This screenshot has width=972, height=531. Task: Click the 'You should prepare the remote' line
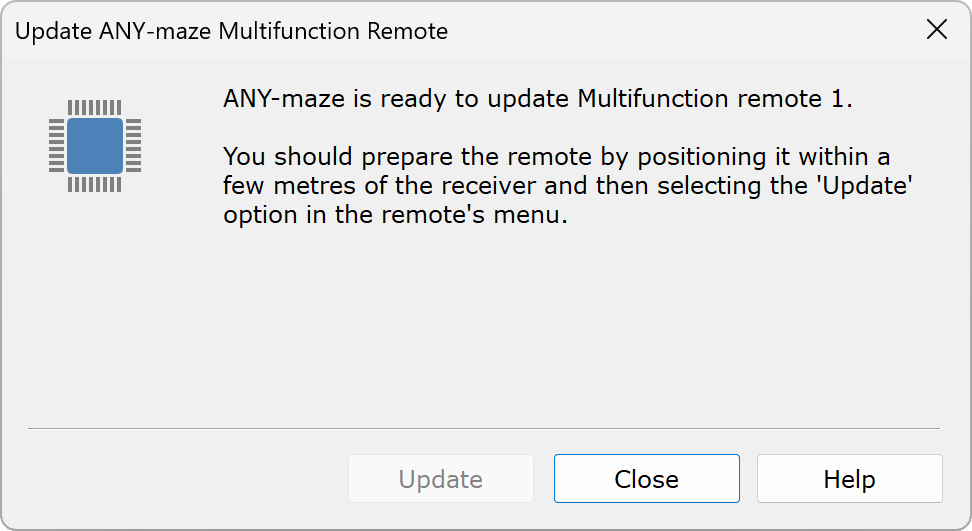pyautogui.click(x=556, y=157)
